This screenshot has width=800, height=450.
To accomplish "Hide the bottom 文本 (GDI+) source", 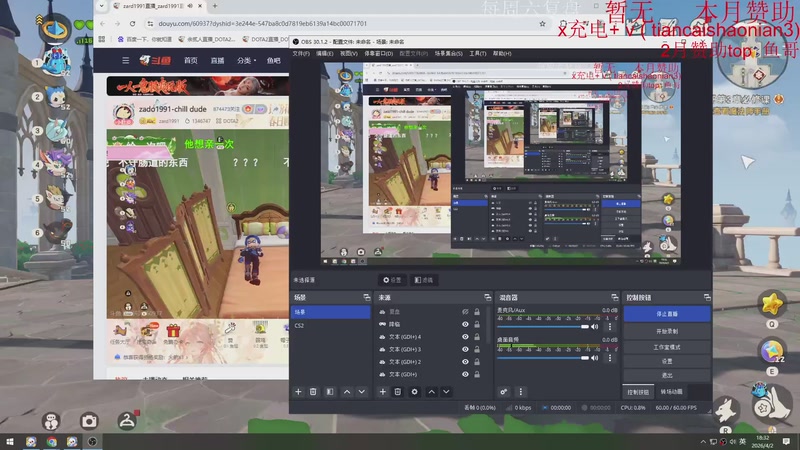I will pos(465,374).
